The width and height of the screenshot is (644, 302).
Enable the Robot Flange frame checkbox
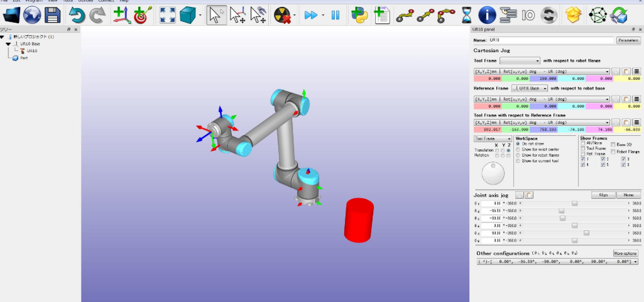[x=611, y=152]
